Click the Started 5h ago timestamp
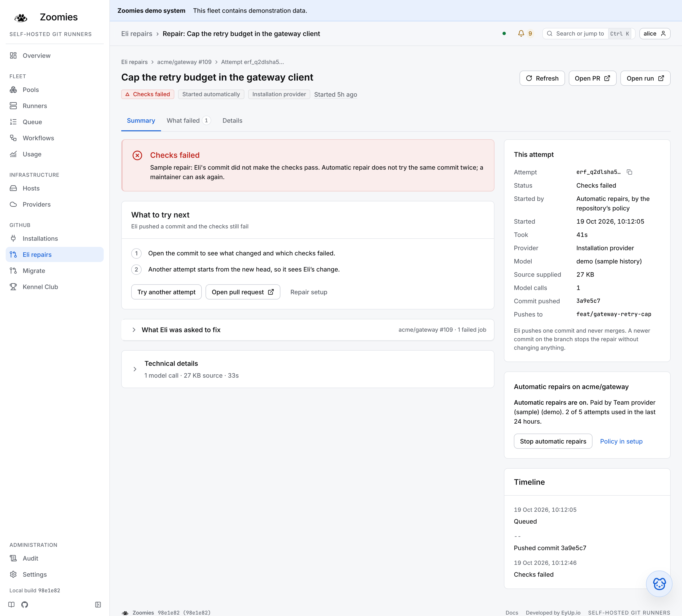This screenshot has width=682, height=616. 336,95
